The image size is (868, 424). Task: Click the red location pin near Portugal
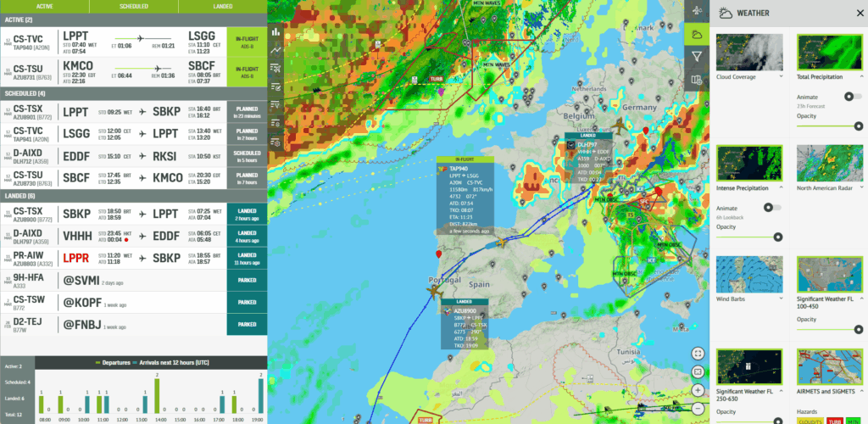click(x=439, y=254)
